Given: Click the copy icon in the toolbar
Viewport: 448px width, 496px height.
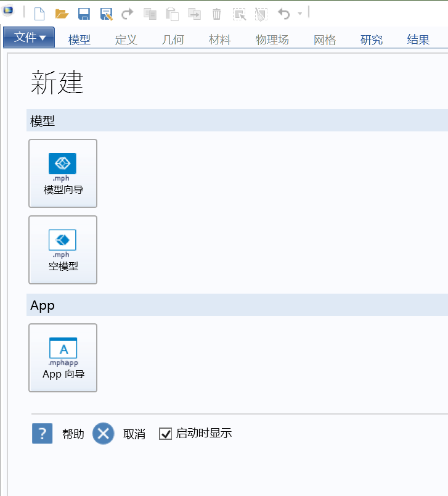Looking at the screenshot, I should [x=150, y=14].
